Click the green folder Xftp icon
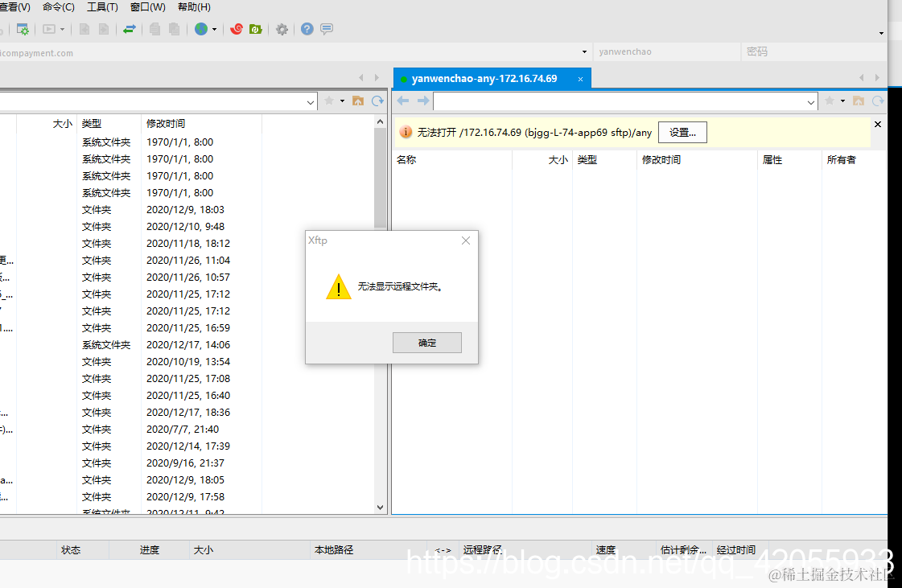 pos(256,29)
